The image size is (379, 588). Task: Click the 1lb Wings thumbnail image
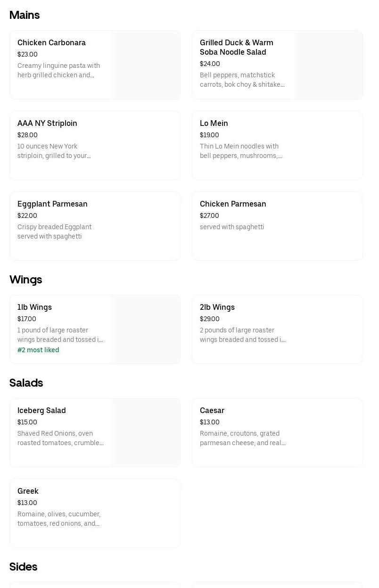click(146, 330)
